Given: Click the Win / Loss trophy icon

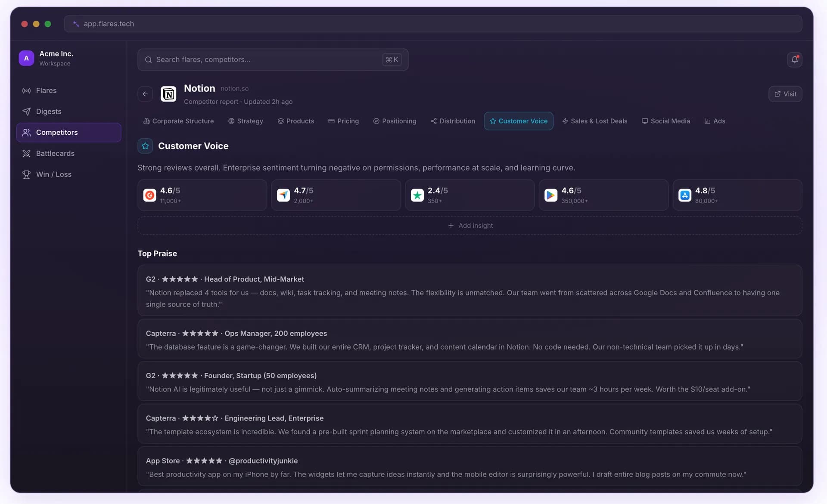Looking at the screenshot, I should (26, 174).
